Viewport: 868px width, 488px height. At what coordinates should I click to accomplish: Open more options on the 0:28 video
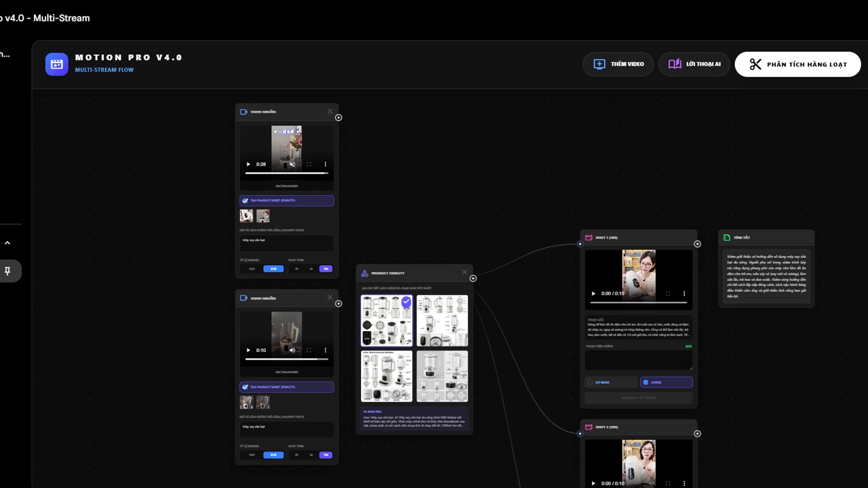[x=325, y=164]
